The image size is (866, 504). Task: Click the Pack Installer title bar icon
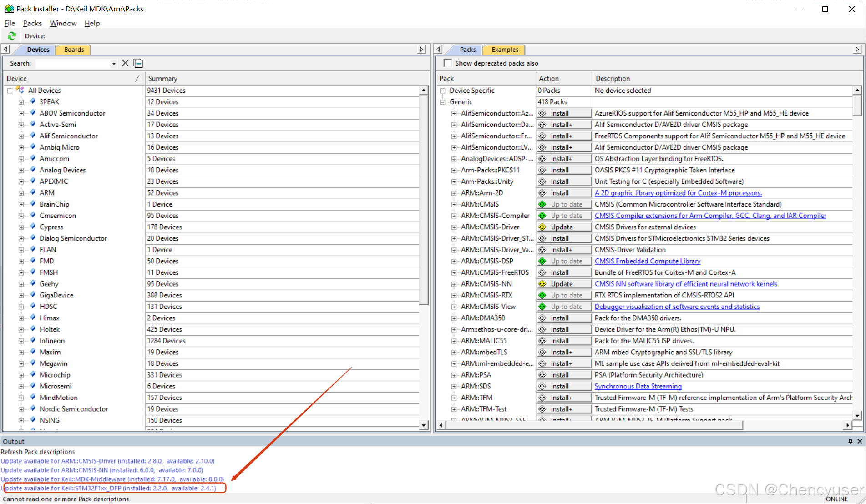[x=9, y=9]
